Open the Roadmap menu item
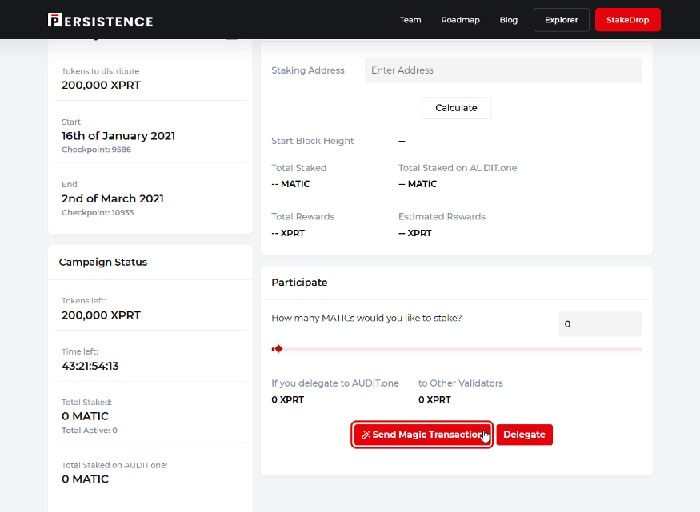 (x=460, y=20)
